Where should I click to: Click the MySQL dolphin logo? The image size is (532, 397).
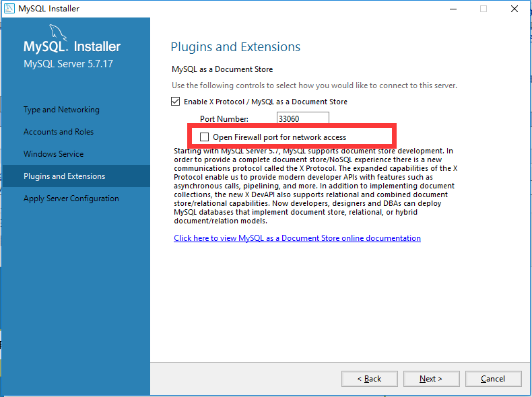pos(59,35)
